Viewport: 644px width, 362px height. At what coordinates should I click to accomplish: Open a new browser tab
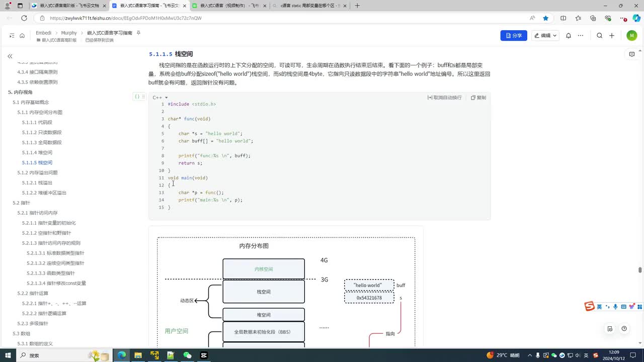(x=357, y=6)
